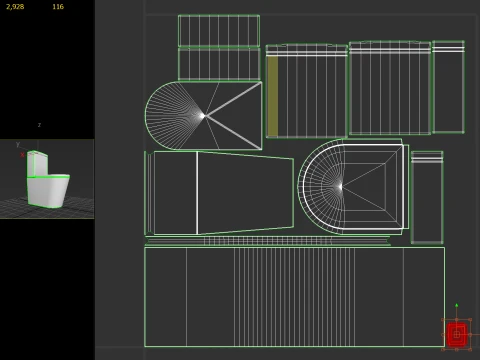Click the 116 counter value
The height and width of the screenshot is (360, 480).
[58, 7]
